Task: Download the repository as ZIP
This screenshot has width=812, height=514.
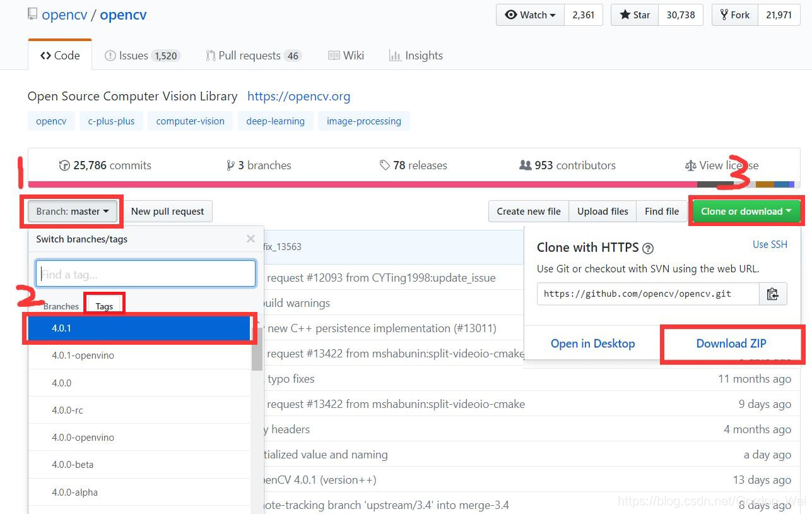Action: pos(731,343)
